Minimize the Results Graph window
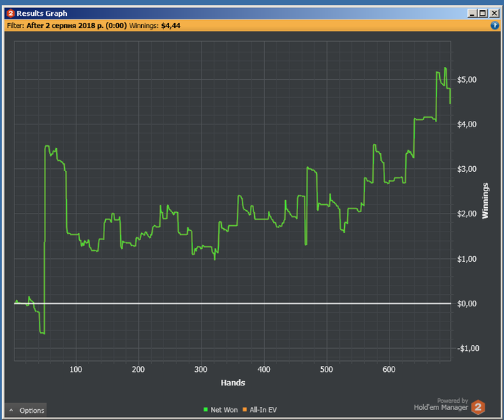Screen dimensions: 504x420 [x=472, y=14]
